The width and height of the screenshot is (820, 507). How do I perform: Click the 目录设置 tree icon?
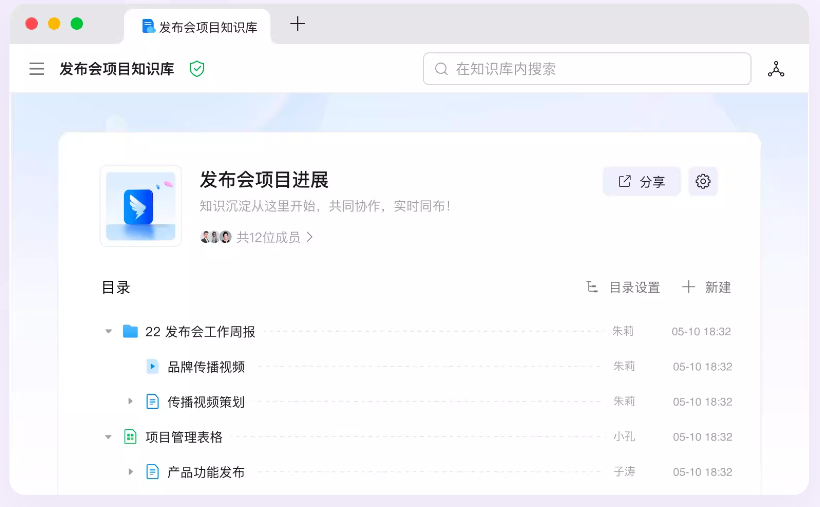592,287
